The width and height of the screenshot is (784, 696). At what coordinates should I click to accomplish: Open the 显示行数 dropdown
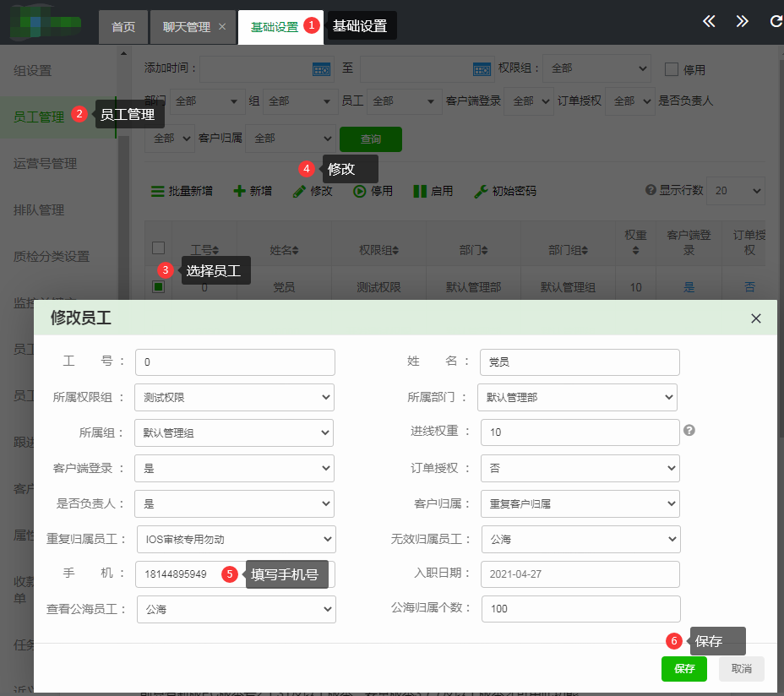click(735, 191)
